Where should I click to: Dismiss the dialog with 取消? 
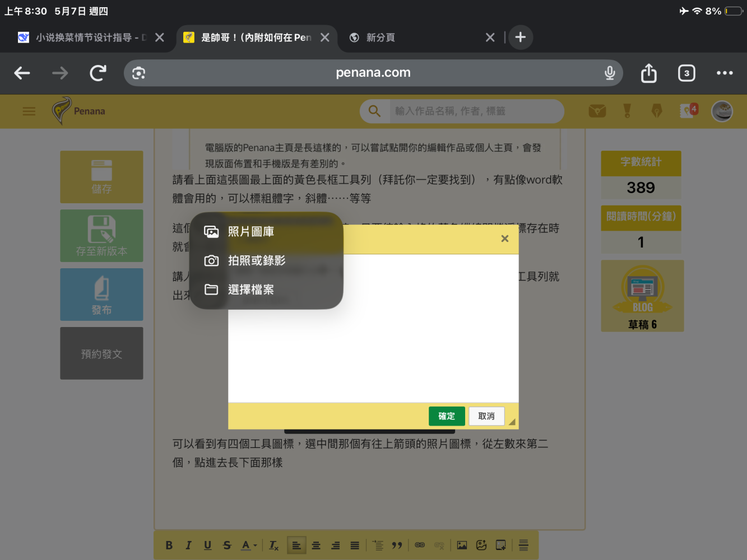tap(486, 416)
